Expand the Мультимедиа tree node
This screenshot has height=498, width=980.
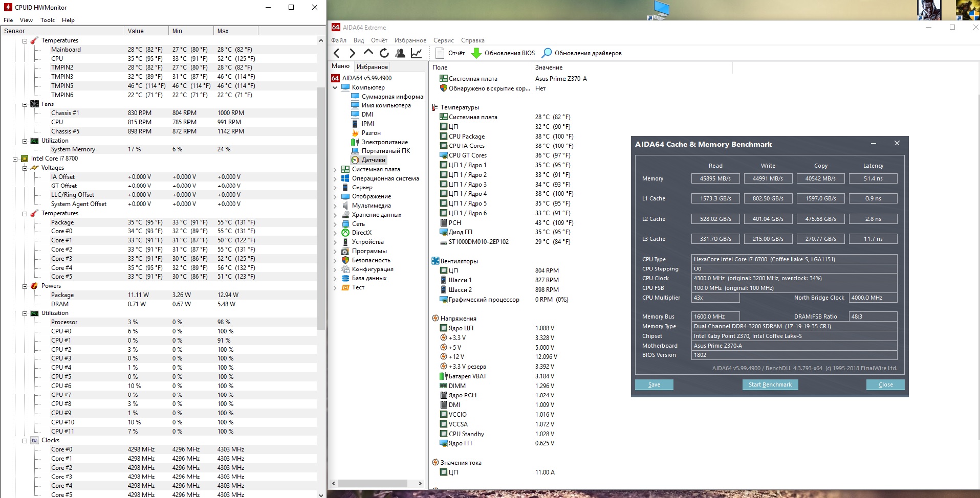[x=335, y=206]
